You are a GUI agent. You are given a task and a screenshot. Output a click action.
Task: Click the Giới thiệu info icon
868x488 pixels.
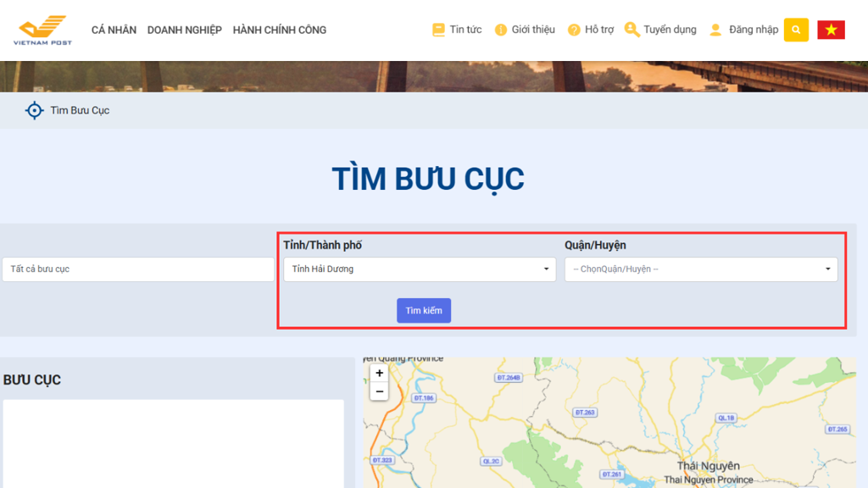[501, 30]
